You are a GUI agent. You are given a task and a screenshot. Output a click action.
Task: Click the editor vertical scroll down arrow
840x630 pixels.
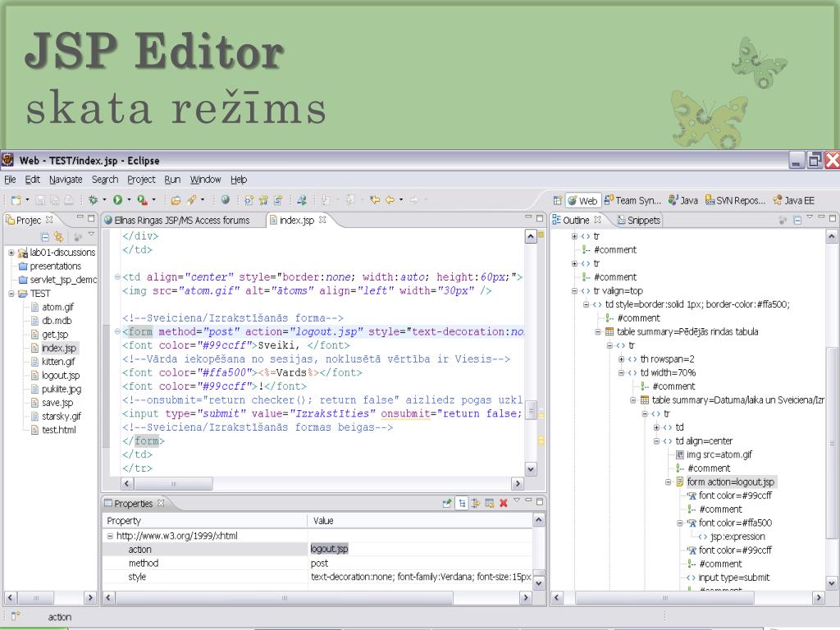click(x=531, y=469)
